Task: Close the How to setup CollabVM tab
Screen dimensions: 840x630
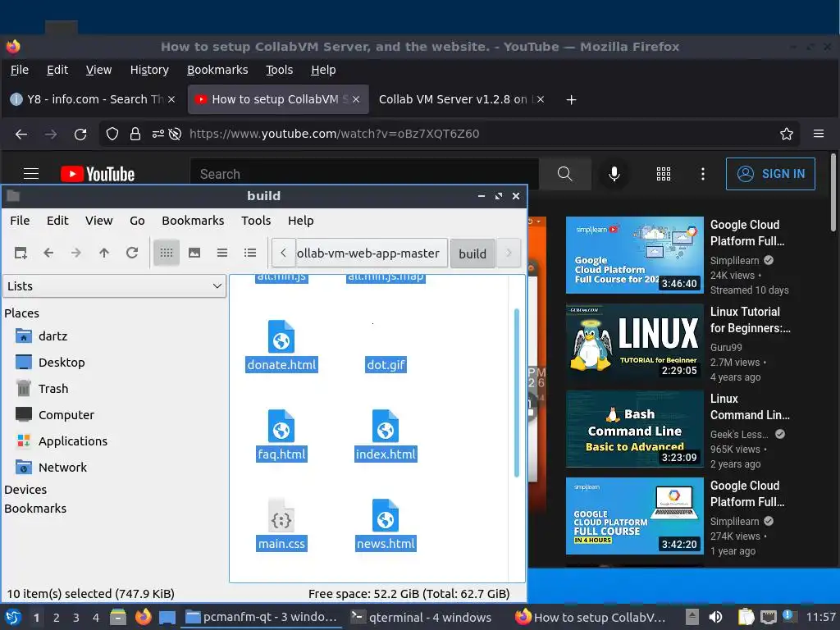Action: (356, 99)
